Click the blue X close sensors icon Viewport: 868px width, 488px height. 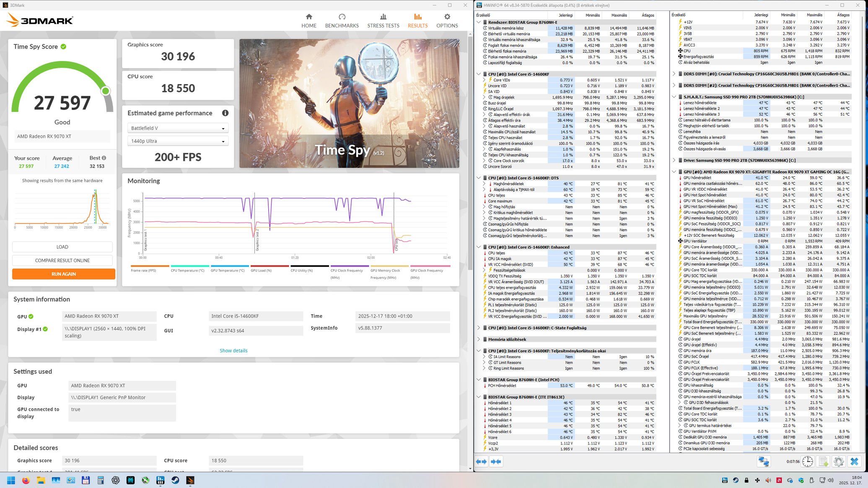(x=854, y=462)
